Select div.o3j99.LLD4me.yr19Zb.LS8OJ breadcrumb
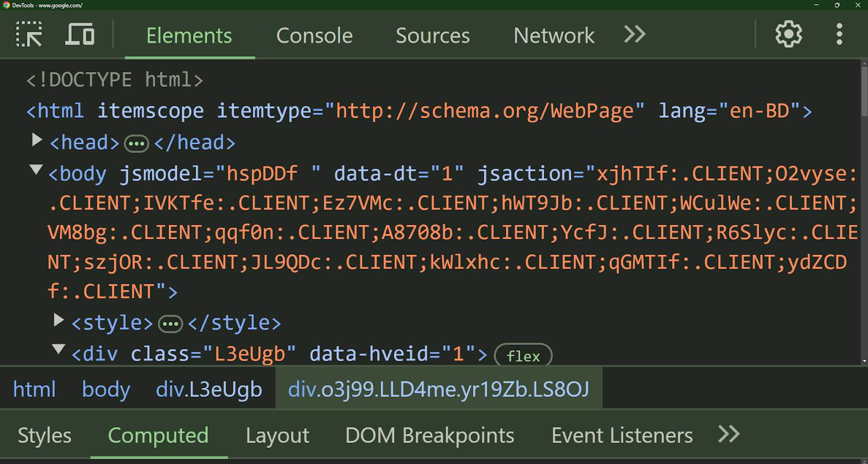Viewport: 868px width, 464px height. pos(439,389)
